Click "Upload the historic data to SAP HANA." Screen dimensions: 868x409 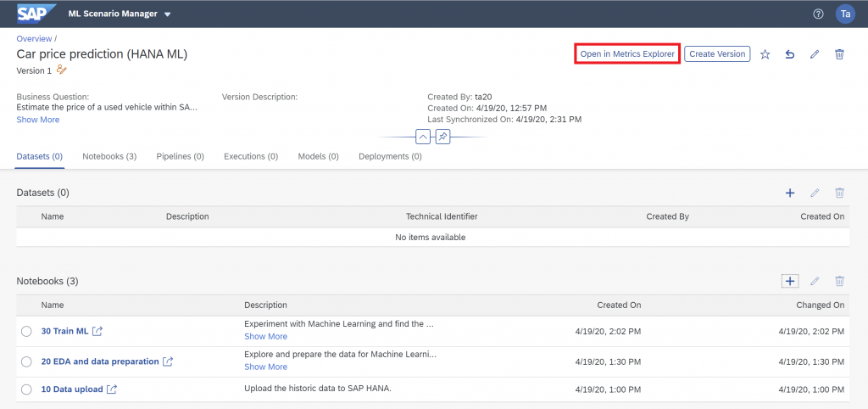(x=318, y=389)
